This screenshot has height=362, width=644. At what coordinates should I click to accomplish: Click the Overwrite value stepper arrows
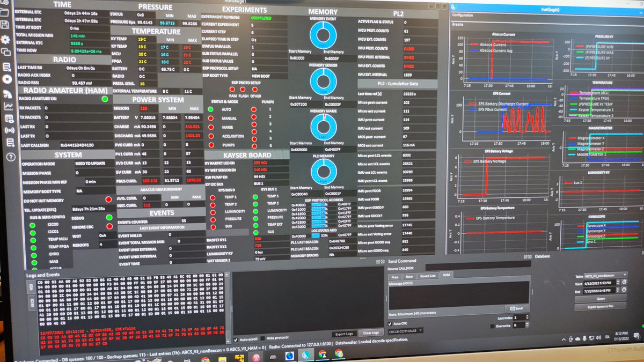coord(527,326)
